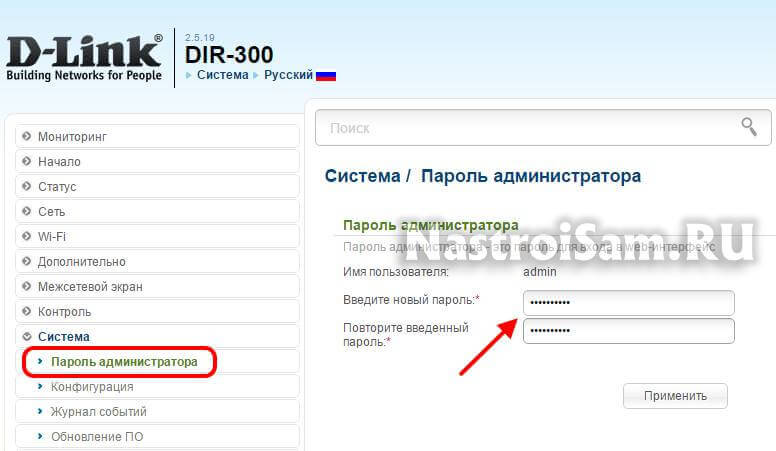The height and width of the screenshot is (451, 776).
Task: Open the Статус menu item
Action: [x=157, y=186]
